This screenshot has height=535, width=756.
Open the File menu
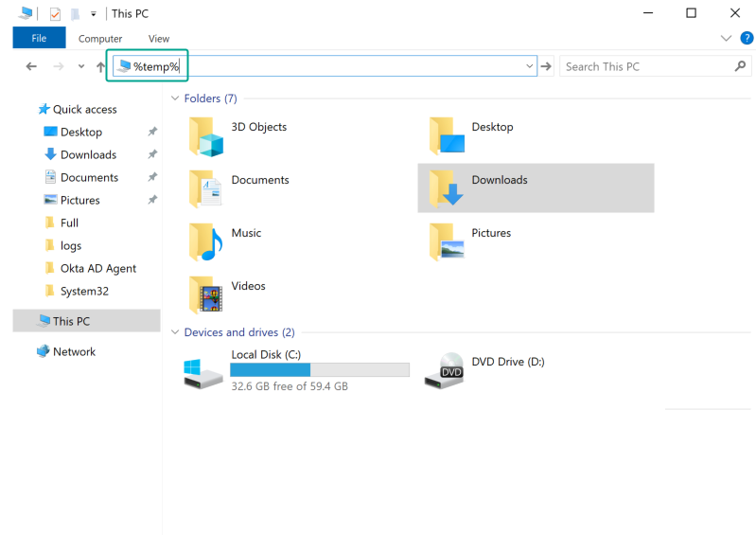(x=39, y=39)
